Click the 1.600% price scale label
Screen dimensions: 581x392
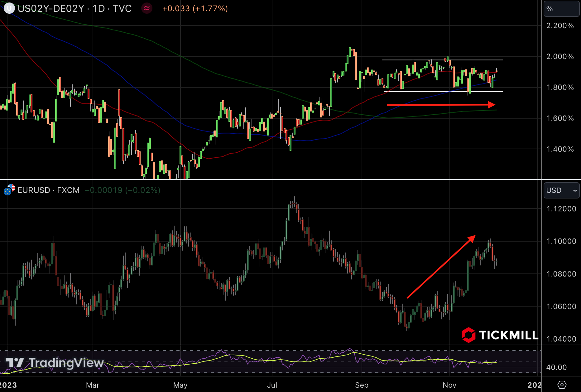point(560,118)
